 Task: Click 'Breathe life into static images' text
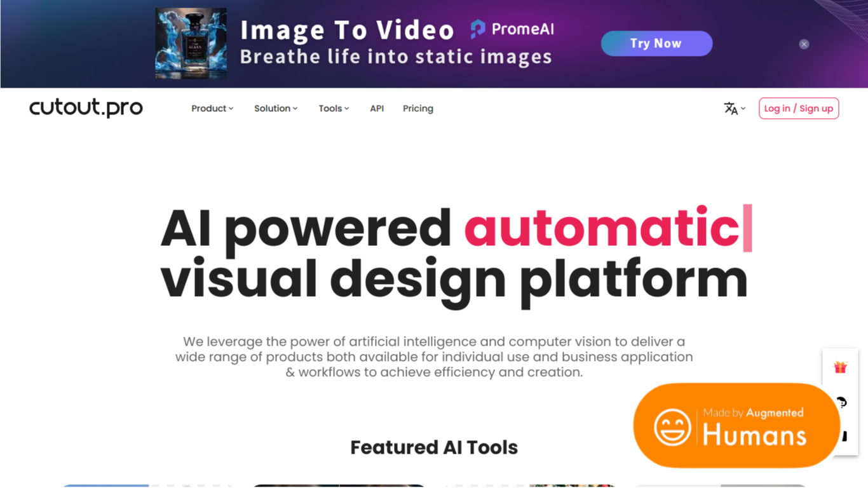click(396, 57)
